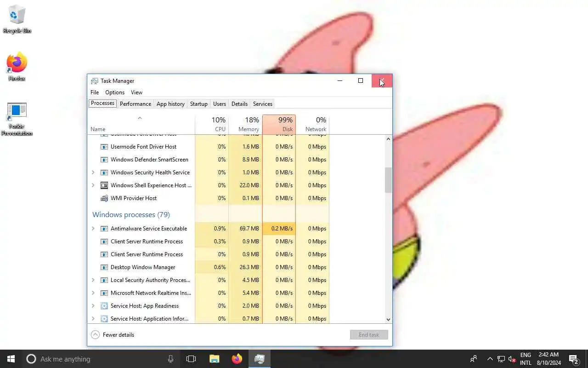Open the Windows Start menu
Screen dimensions: 588x368
11,359
